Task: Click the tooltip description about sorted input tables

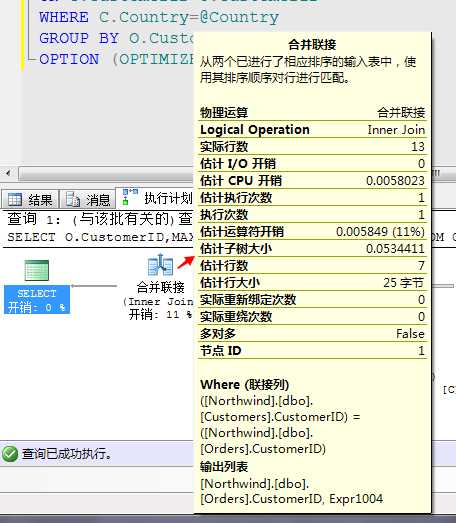Action: coord(308,70)
